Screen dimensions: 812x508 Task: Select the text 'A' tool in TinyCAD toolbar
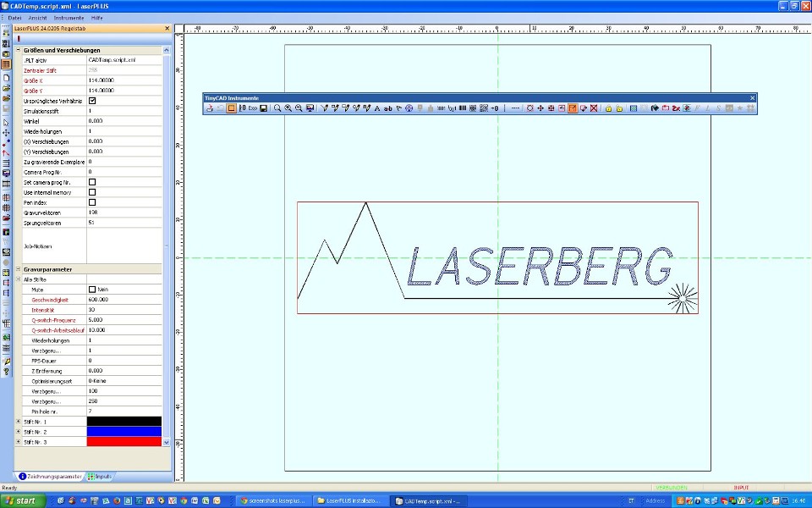point(377,108)
